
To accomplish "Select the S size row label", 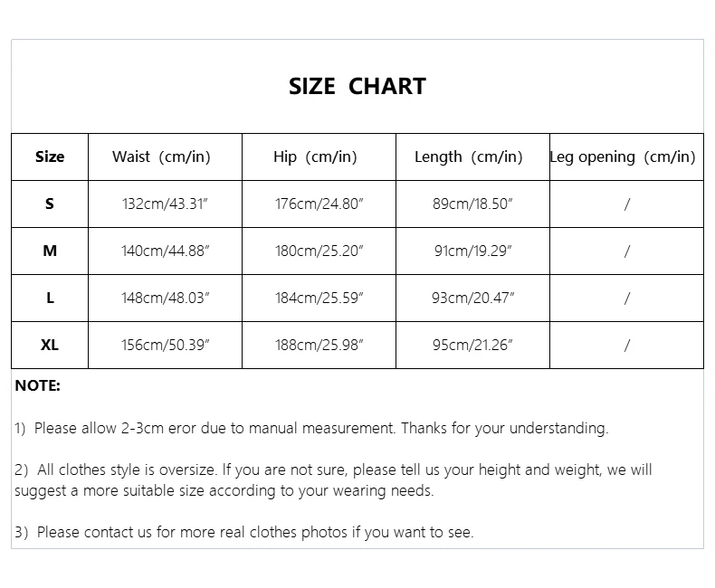I will 50,204.
